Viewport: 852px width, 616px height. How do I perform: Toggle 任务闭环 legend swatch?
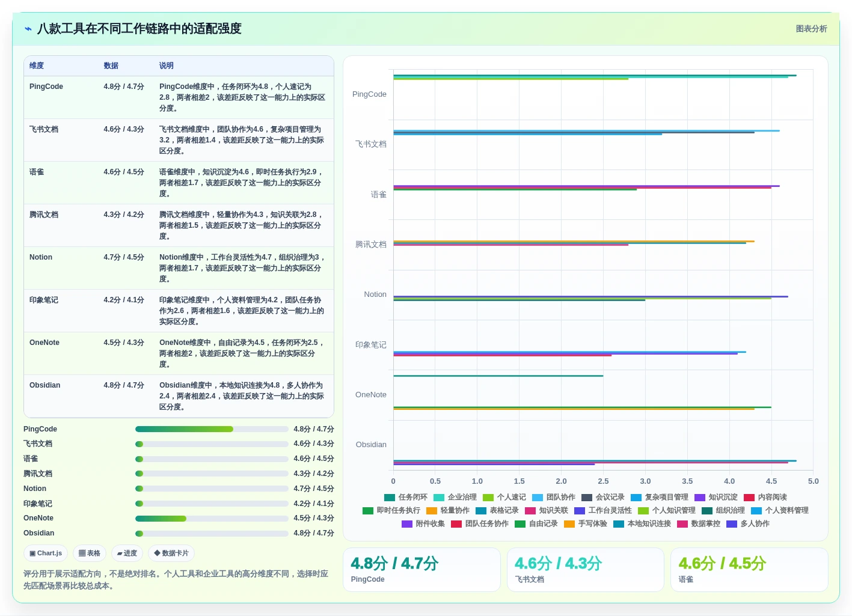[390, 498]
